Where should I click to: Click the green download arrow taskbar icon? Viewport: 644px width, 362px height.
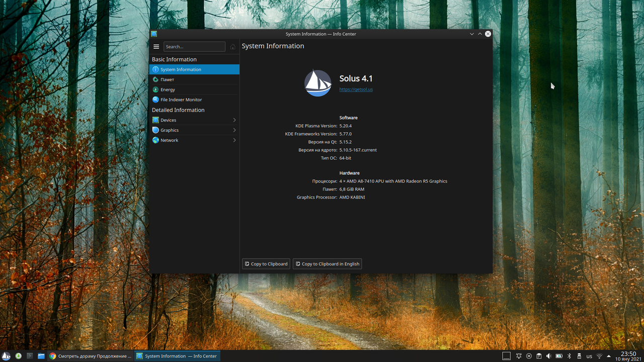[18, 356]
